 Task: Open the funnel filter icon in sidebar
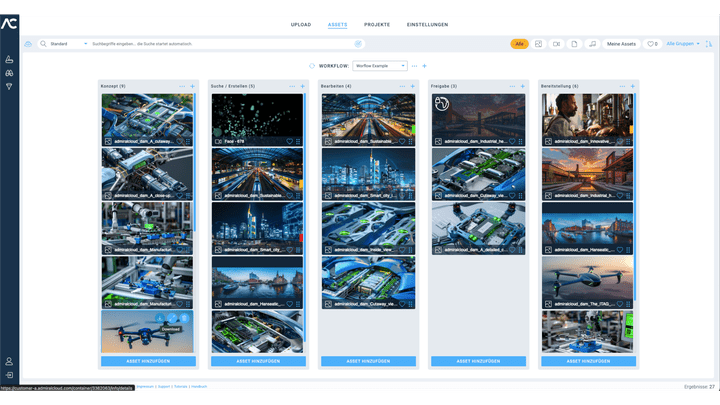(x=9, y=86)
